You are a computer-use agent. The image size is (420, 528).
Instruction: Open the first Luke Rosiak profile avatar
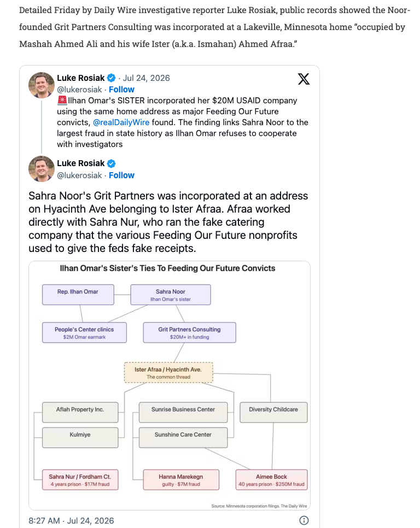[42, 85]
